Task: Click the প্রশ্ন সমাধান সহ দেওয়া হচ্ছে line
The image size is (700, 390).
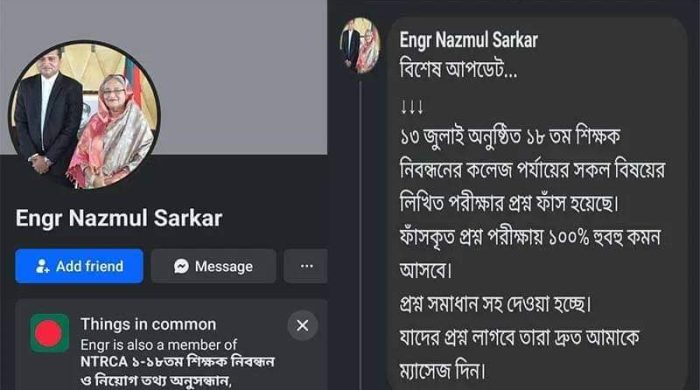Action: (496, 304)
